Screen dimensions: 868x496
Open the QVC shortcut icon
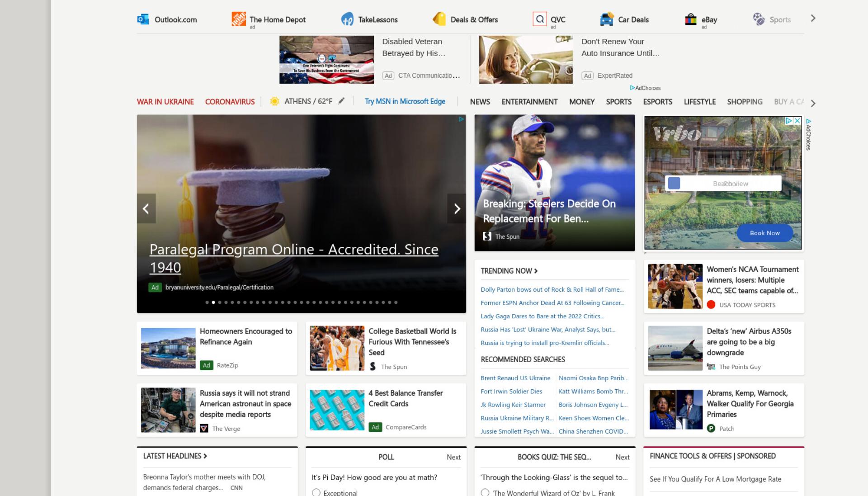pos(540,19)
